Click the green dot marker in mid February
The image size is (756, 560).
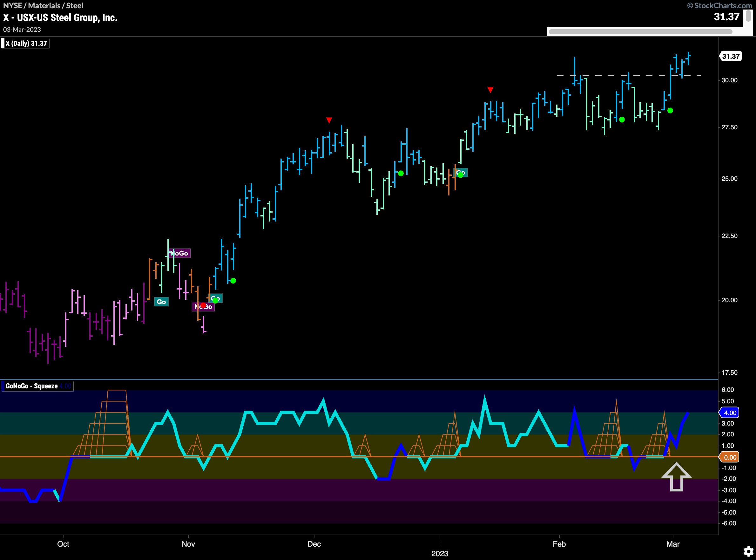point(622,120)
